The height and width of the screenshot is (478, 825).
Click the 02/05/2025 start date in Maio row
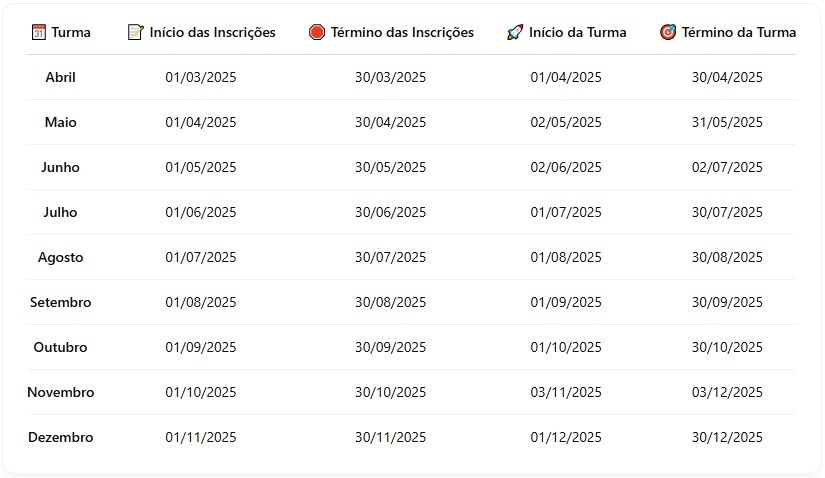(x=566, y=122)
